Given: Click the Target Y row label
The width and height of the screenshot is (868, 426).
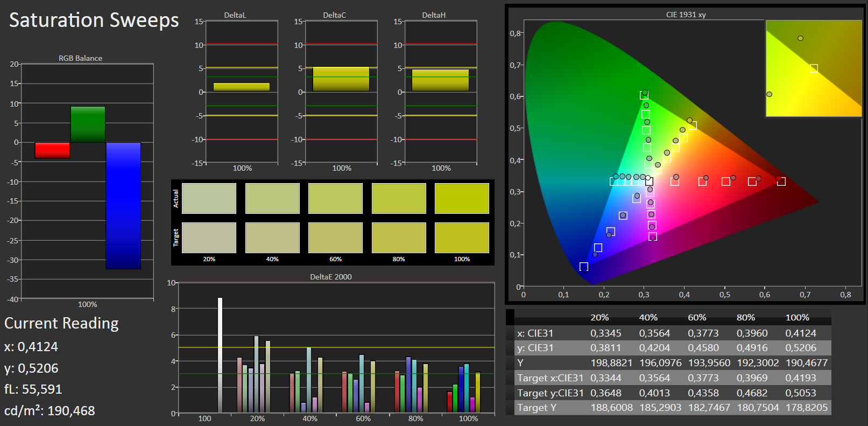Looking at the screenshot, I should 537,408.
